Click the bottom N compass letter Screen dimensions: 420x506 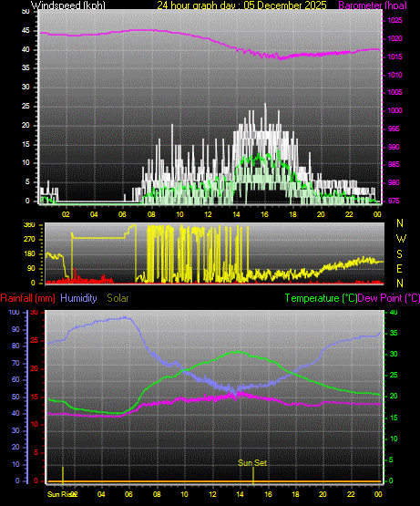pos(400,284)
